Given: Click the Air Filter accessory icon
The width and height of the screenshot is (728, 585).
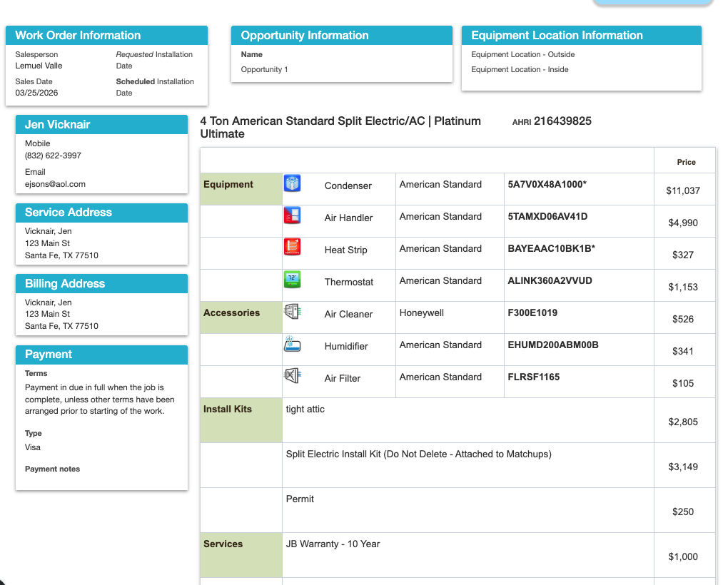Looking at the screenshot, I should [293, 375].
